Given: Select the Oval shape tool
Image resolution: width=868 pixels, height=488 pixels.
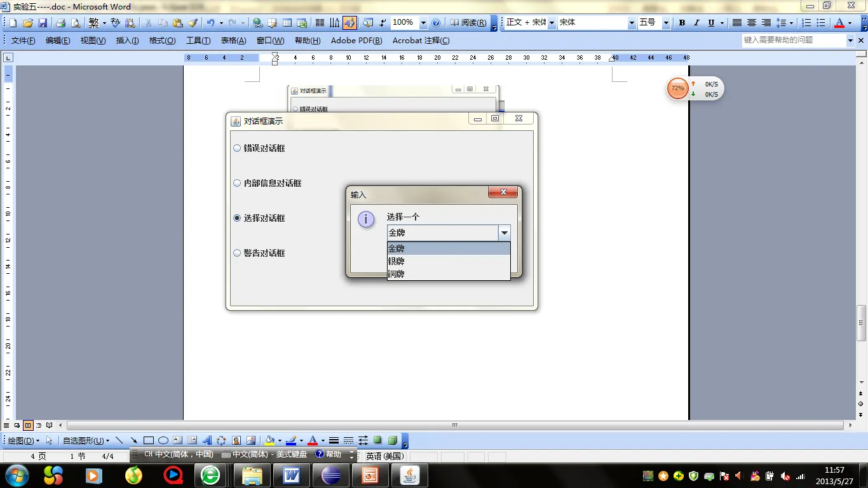Looking at the screenshot, I should (x=163, y=440).
